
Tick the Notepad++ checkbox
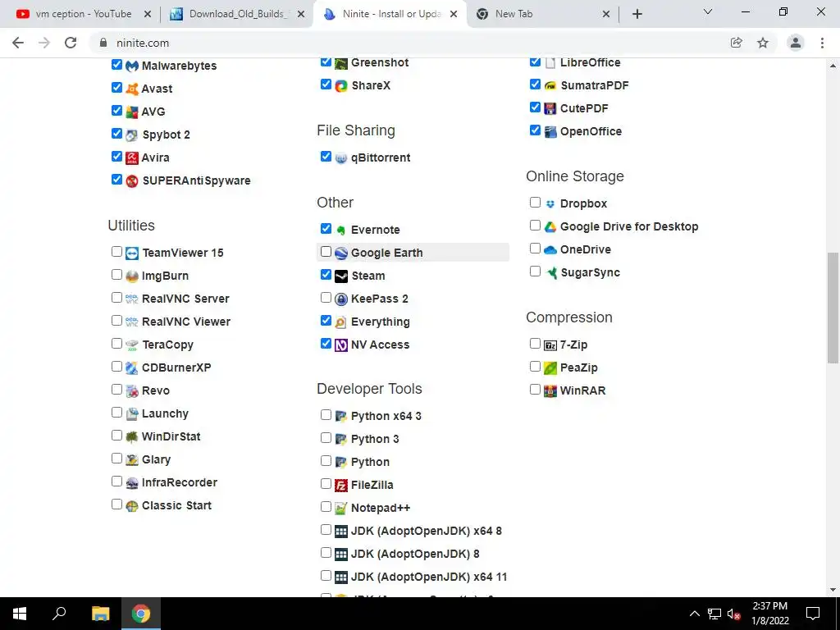point(326,507)
